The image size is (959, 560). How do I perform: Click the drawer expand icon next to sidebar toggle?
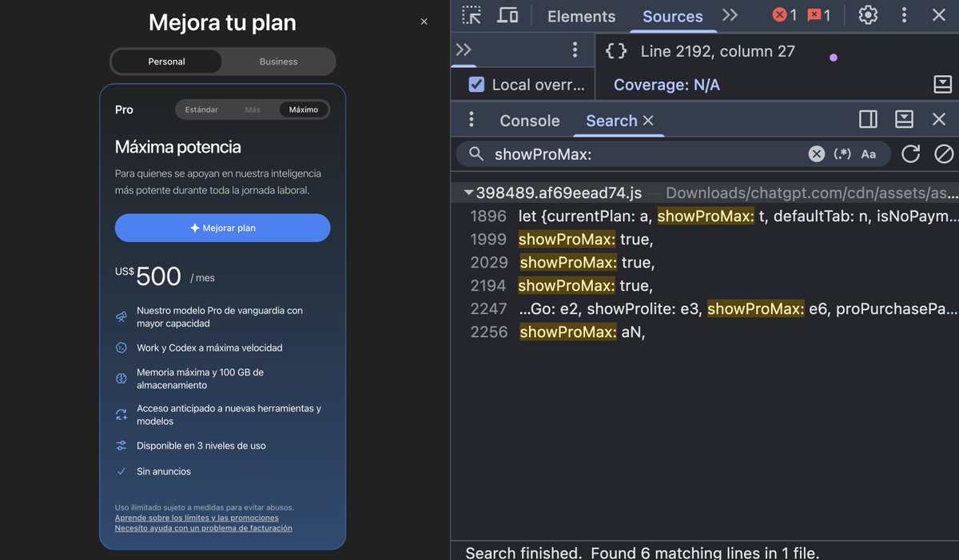tap(904, 120)
